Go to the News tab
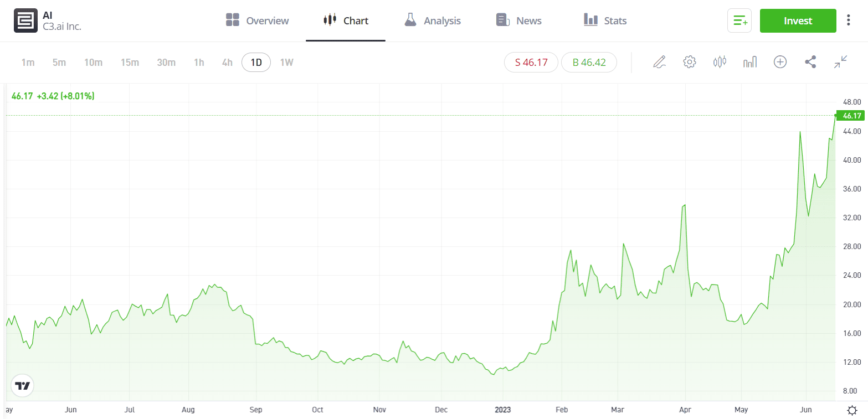 pos(519,21)
